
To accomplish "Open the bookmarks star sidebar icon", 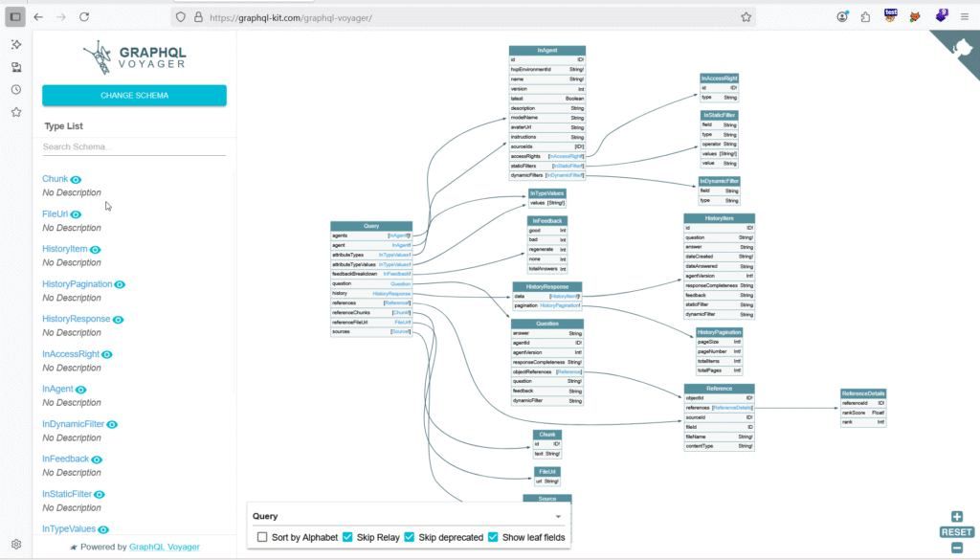I will click(16, 112).
